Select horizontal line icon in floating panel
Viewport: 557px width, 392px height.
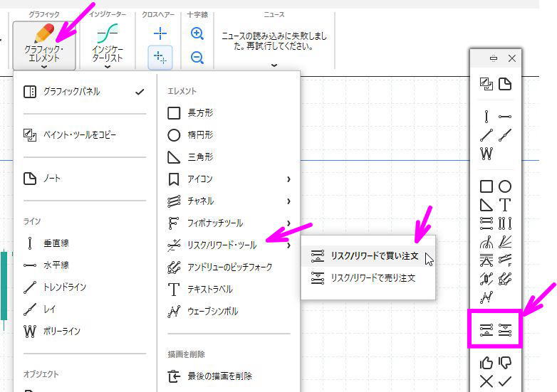point(505,117)
